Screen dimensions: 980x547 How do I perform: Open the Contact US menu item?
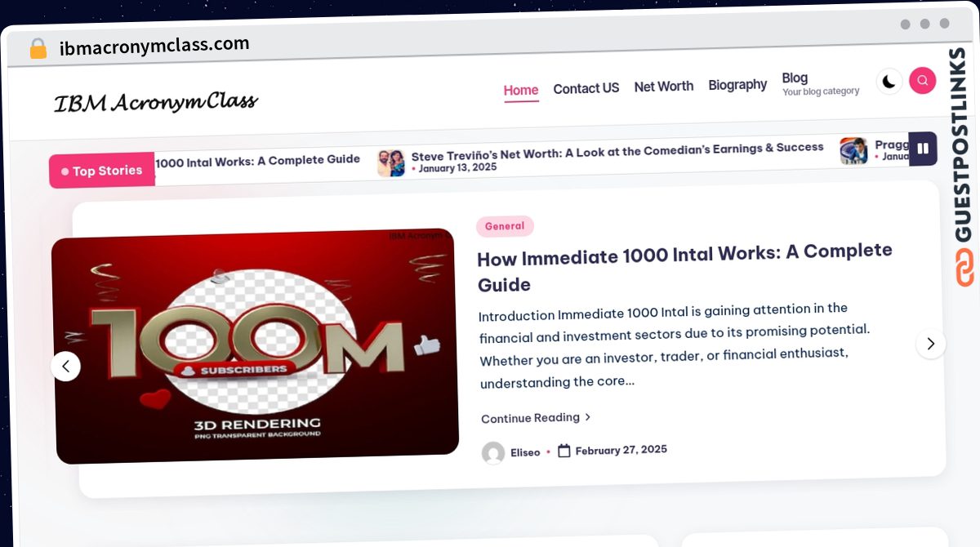586,88
